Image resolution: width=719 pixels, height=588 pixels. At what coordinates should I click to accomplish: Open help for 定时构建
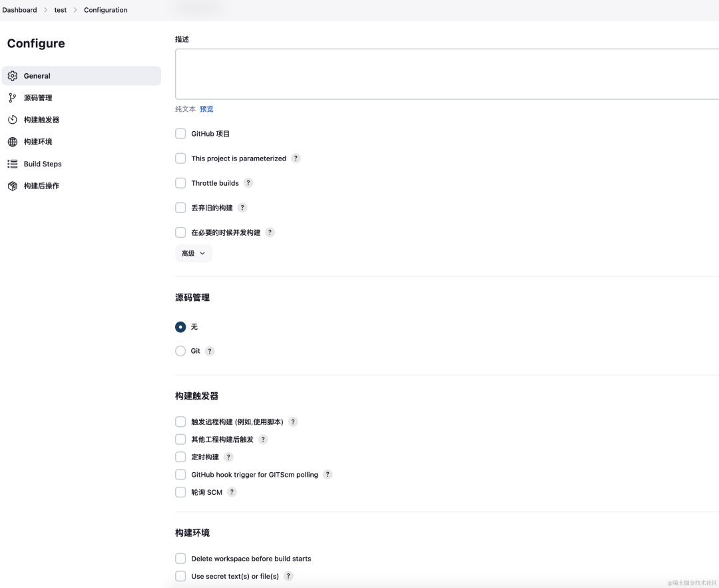(x=228, y=457)
